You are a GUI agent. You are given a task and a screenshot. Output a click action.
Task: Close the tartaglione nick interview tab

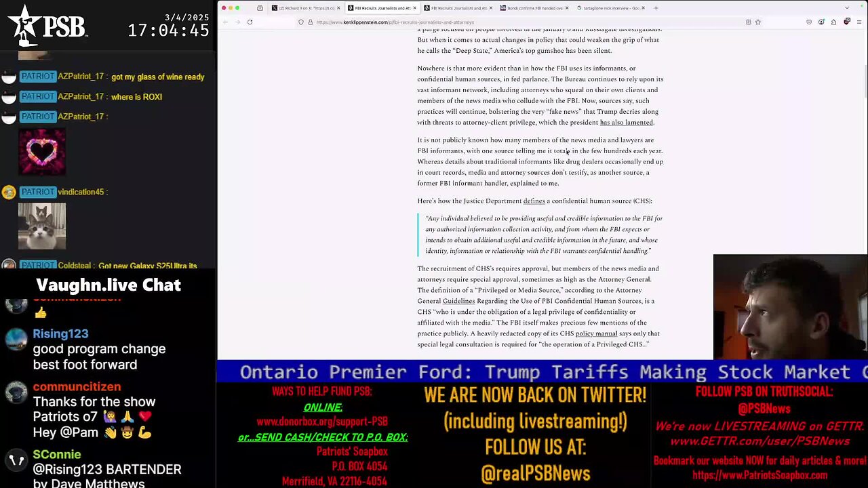[645, 8]
